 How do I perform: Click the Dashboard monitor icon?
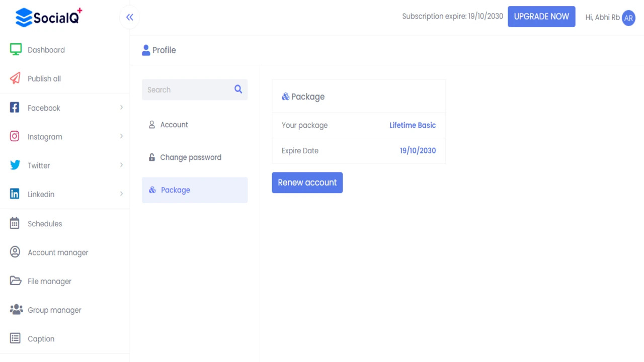tap(16, 49)
